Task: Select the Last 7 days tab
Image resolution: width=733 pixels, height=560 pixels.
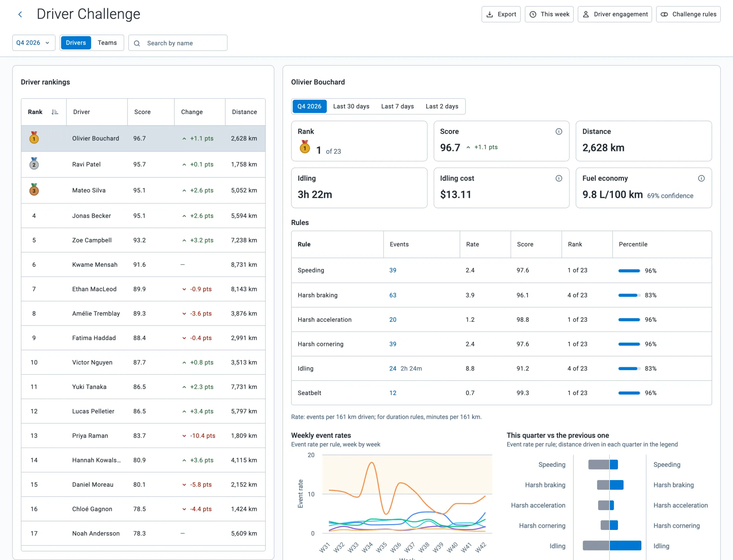Action: [x=397, y=106]
